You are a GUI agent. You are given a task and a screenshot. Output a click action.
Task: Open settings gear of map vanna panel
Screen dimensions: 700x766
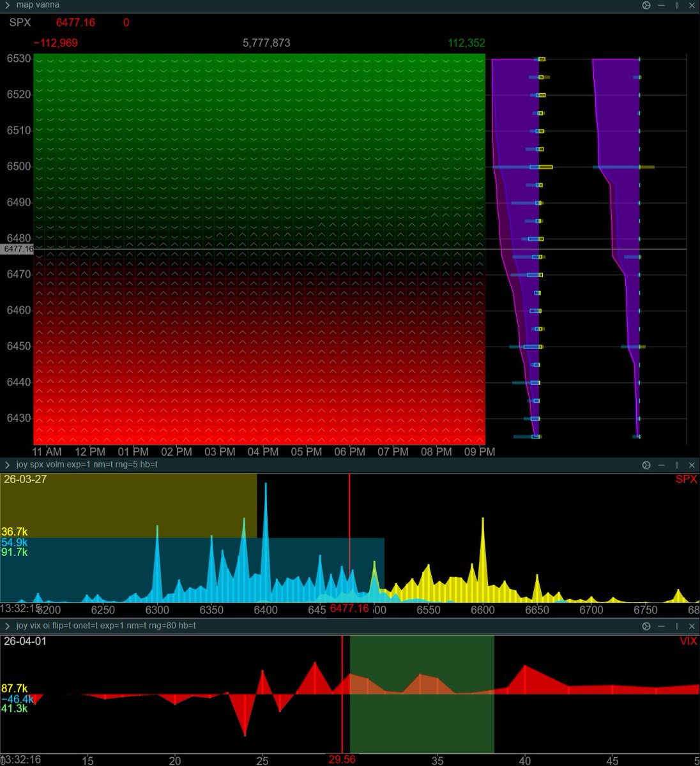[646, 5]
